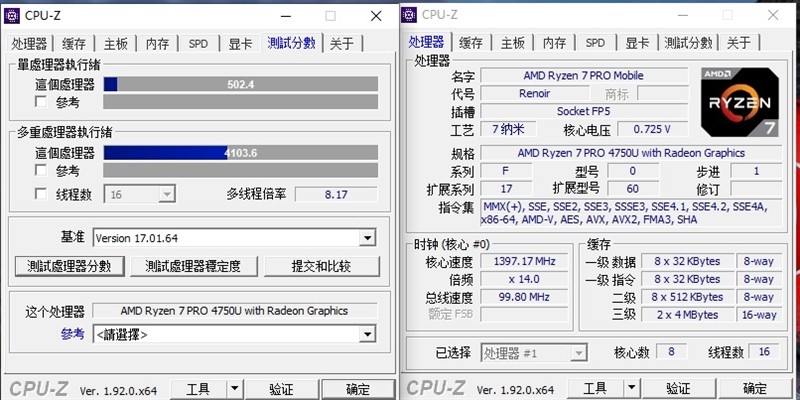Click the AMD Ryzen 7 logo image
The width and height of the screenshot is (800, 400).
(740, 102)
